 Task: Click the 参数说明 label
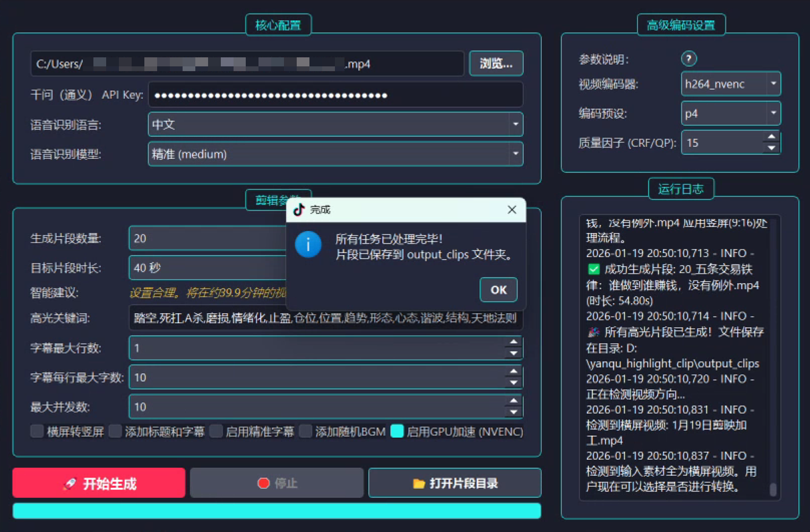pos(604,59)
